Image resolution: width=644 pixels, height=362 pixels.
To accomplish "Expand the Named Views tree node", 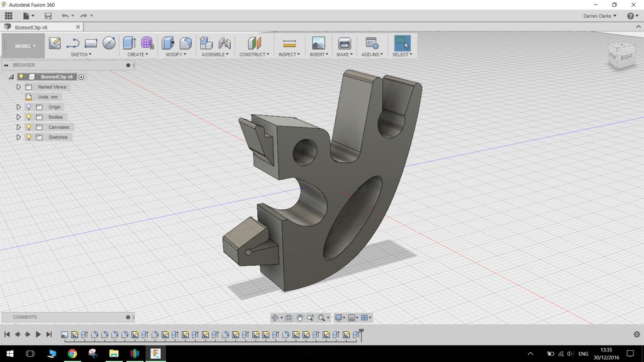I will click(19, 87).
